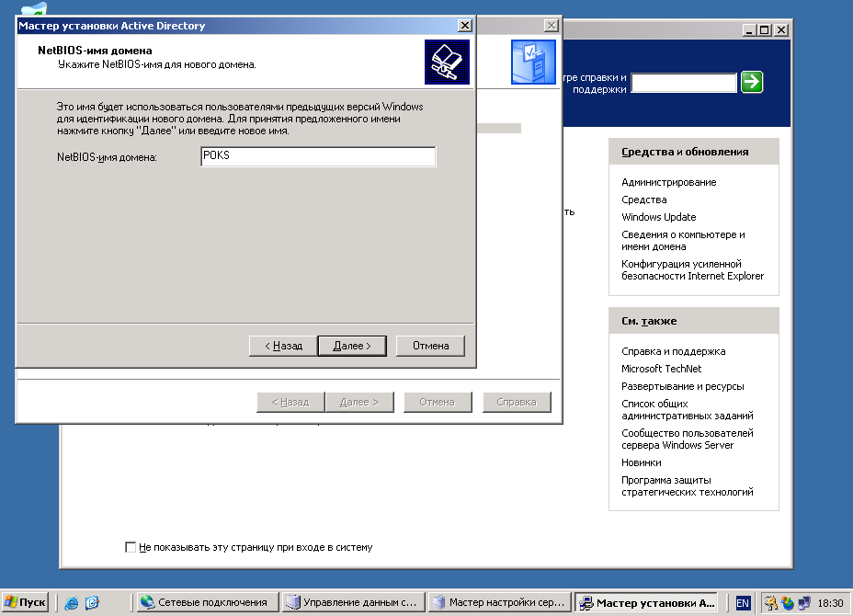This screenshot has width=853, height=616.
Task: Click the Пуск start button
Action: pos(25,602)
